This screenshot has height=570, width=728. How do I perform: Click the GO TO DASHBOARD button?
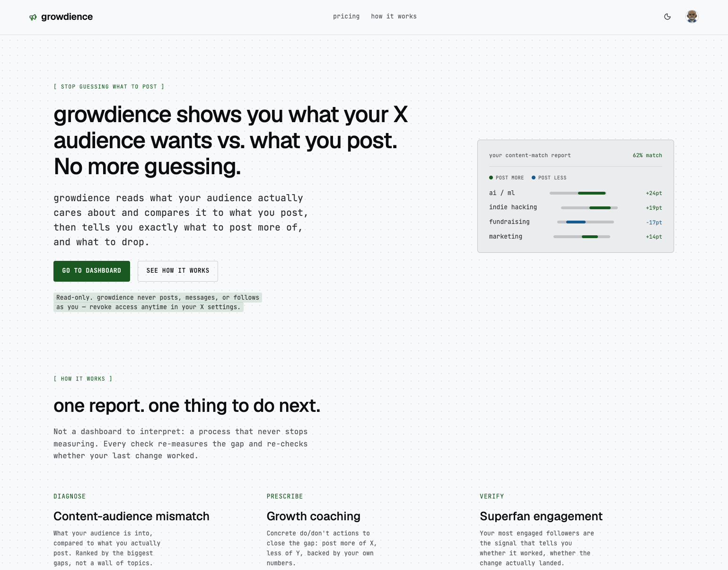click(92, 271)
